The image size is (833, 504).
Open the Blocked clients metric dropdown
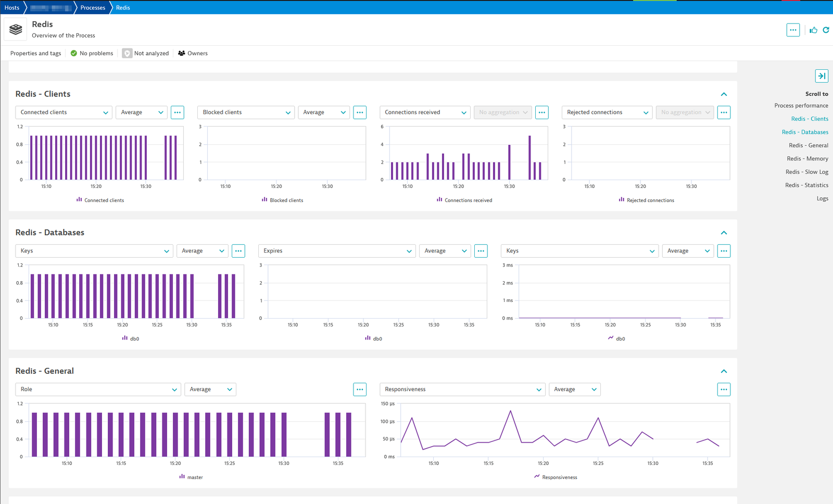(246, 112)
